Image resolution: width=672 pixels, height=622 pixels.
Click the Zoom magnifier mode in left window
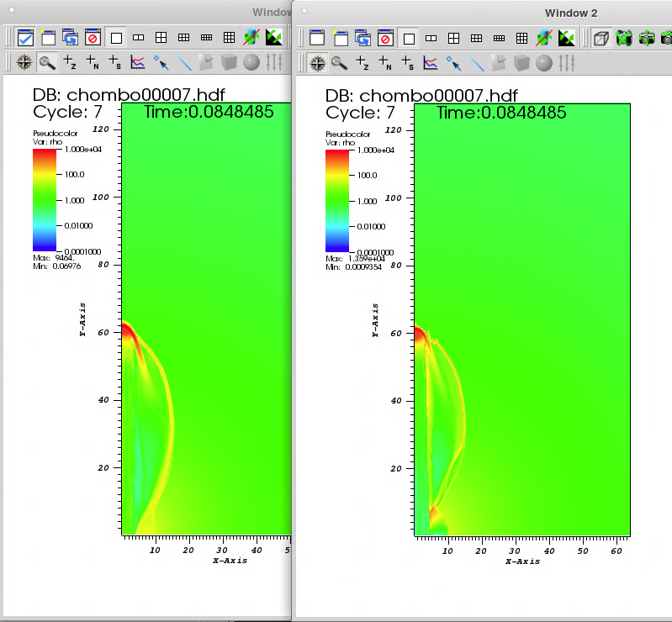tap(47, 62)
